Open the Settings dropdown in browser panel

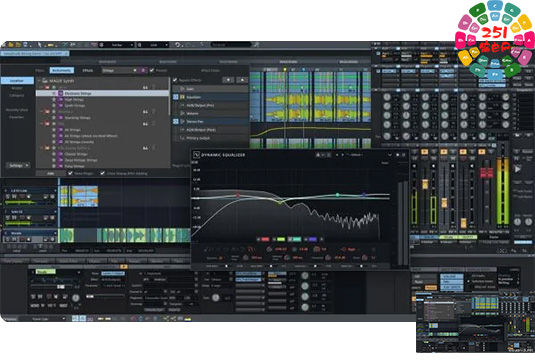tap(18, 165)
